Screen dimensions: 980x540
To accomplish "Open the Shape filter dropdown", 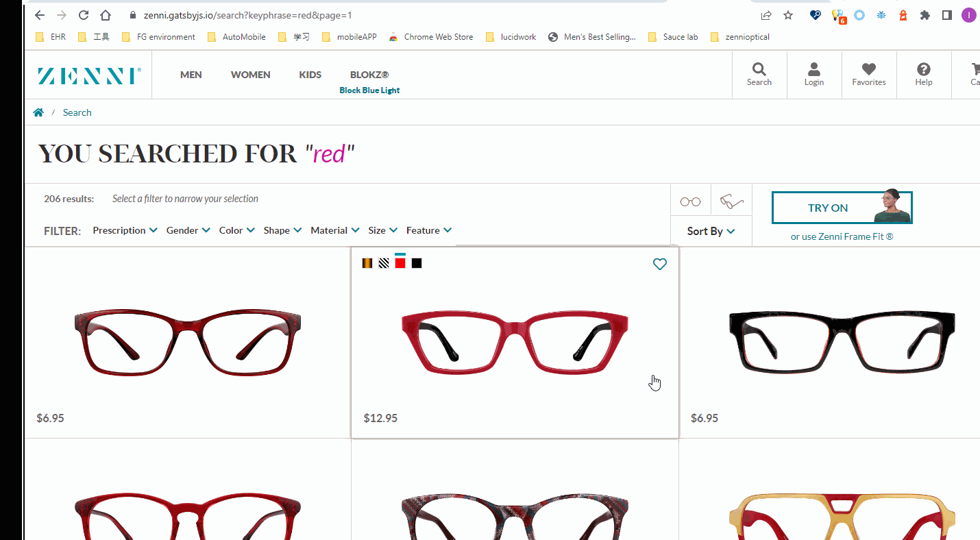I will click(282, 230).
